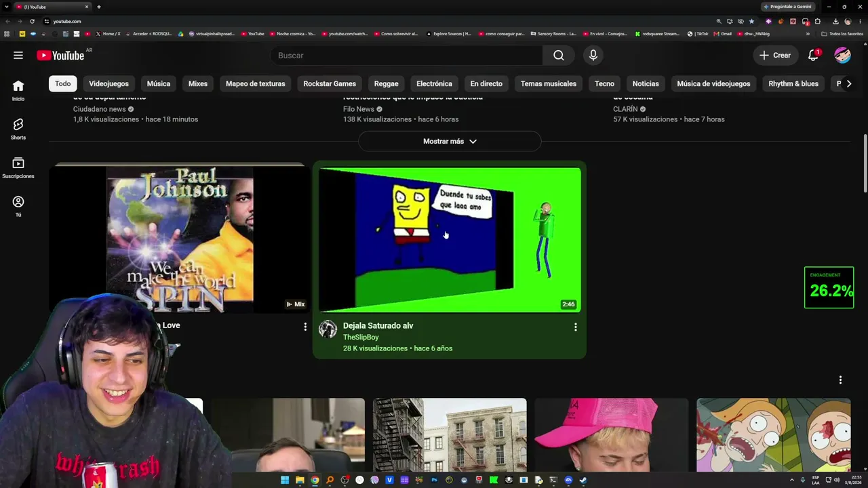Open Steam from the taskbar
The width and height of the screenshot is (868, 488).
pyautogui.click(x=583, y=481)
